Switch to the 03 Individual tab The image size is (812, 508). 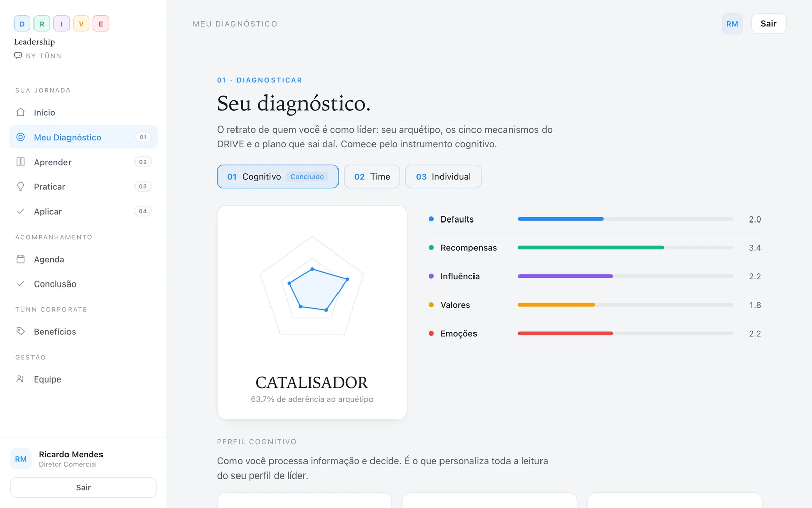tap(444, 177)
